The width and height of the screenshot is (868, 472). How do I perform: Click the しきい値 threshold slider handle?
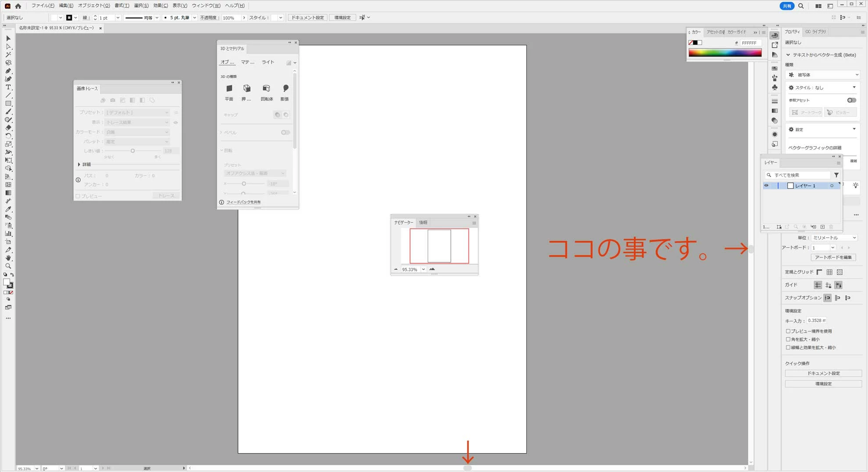click(132, 151)
